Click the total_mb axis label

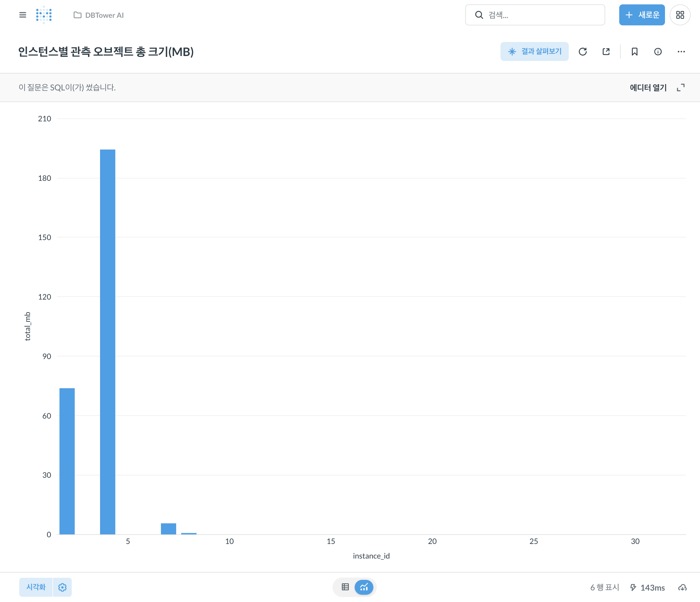point(28,326)
